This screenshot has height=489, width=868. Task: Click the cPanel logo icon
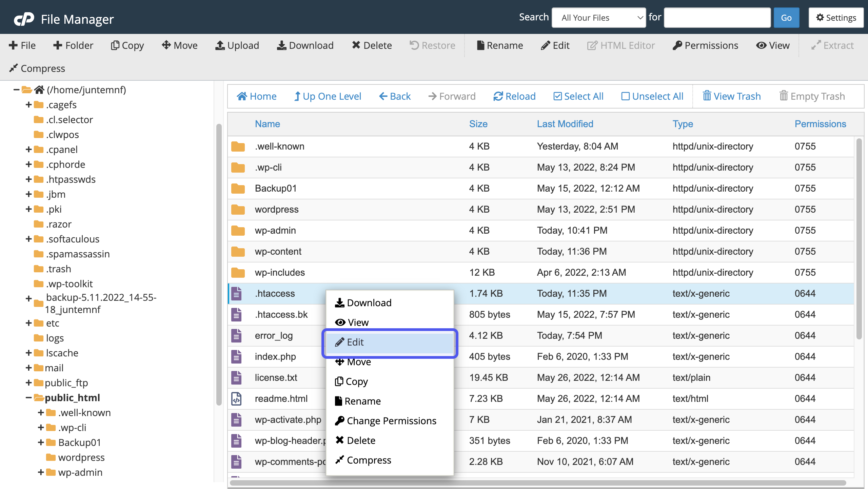click(x=24, y=19)
